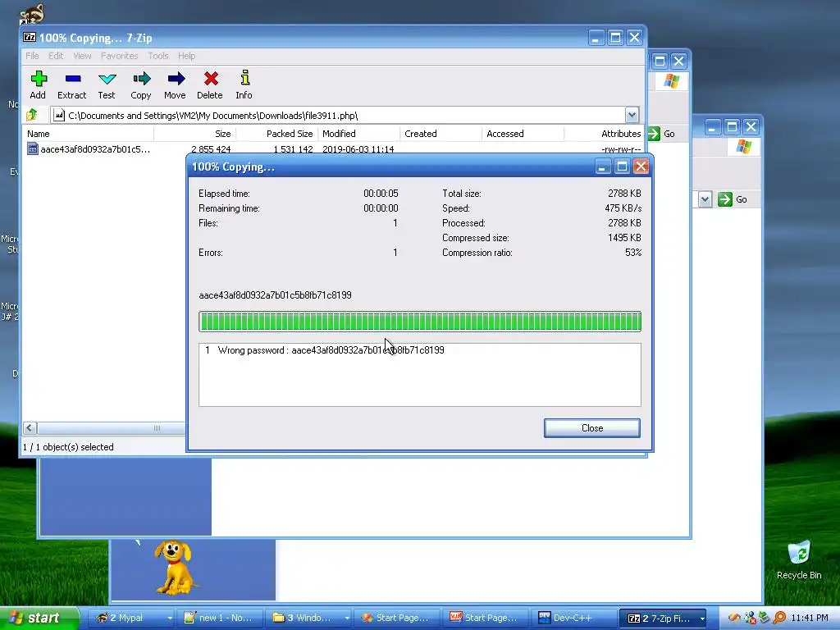
Task: Click the green copying progress bar
Action: (x=420, y=322)
